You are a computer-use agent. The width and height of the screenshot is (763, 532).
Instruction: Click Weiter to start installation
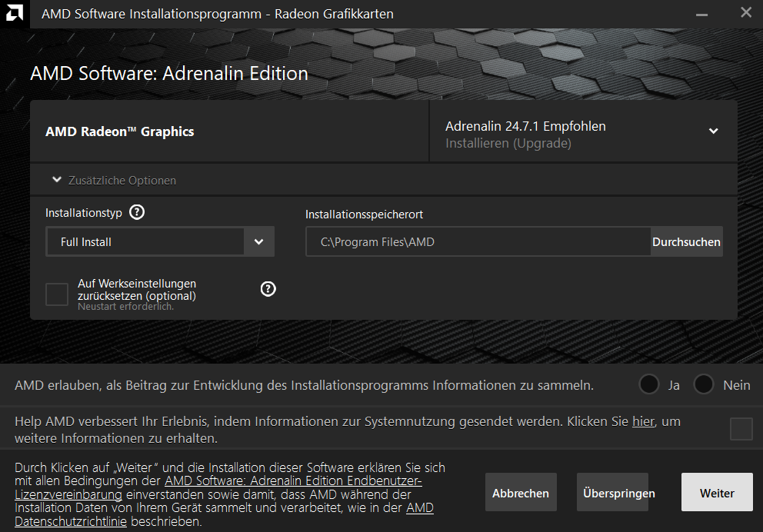pyautogui.click(x=716, y=492)
